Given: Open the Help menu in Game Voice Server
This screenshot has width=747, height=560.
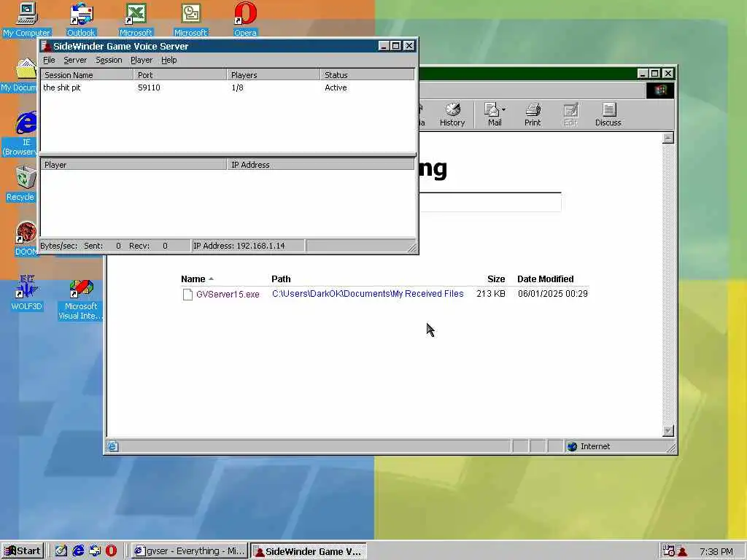Looking at the screenshot, I should tap(169, 60).
